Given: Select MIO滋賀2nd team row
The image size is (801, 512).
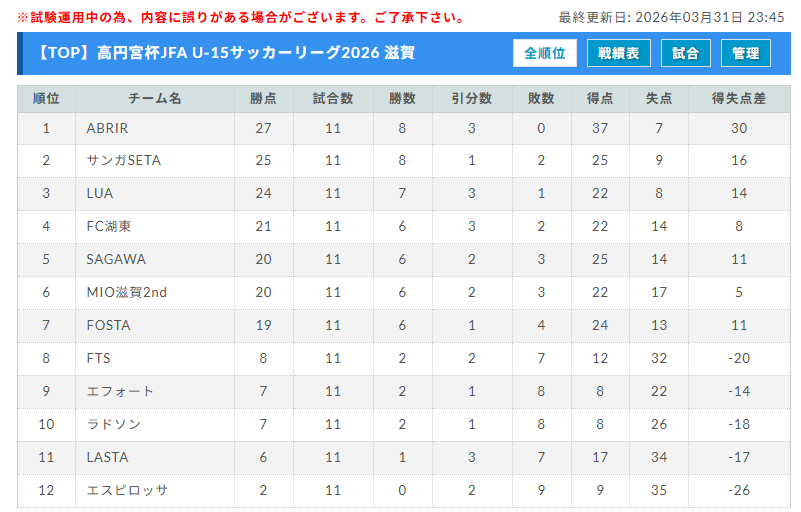Looking at the screenshot, I should coord(127,292).
